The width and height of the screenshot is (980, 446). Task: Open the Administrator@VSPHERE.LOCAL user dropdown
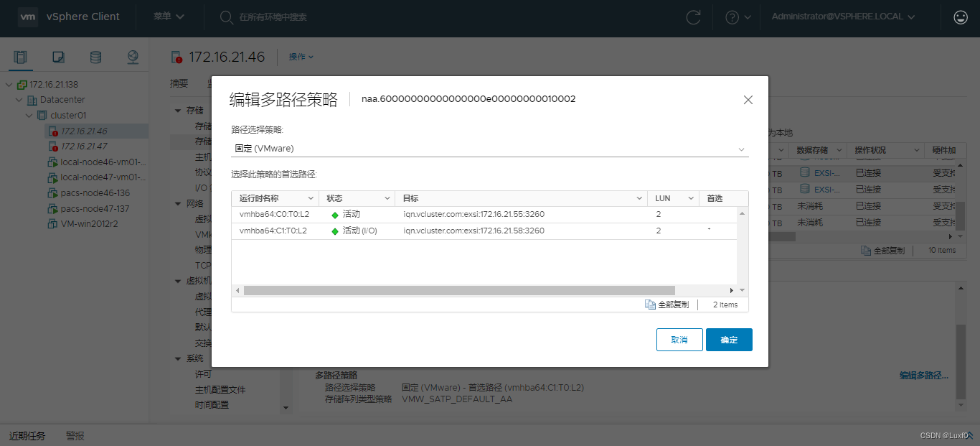click(844, 17)
